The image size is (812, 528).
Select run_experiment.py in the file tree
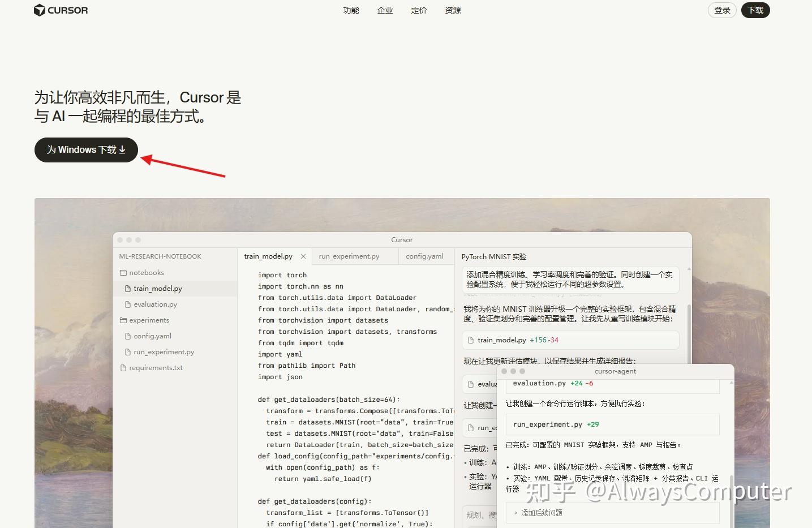coord(175,352)
